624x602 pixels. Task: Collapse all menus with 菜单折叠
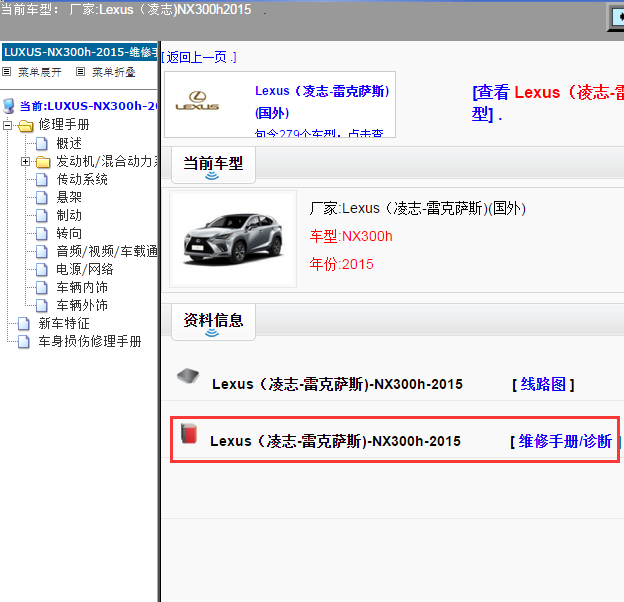(x=114, y=72)
